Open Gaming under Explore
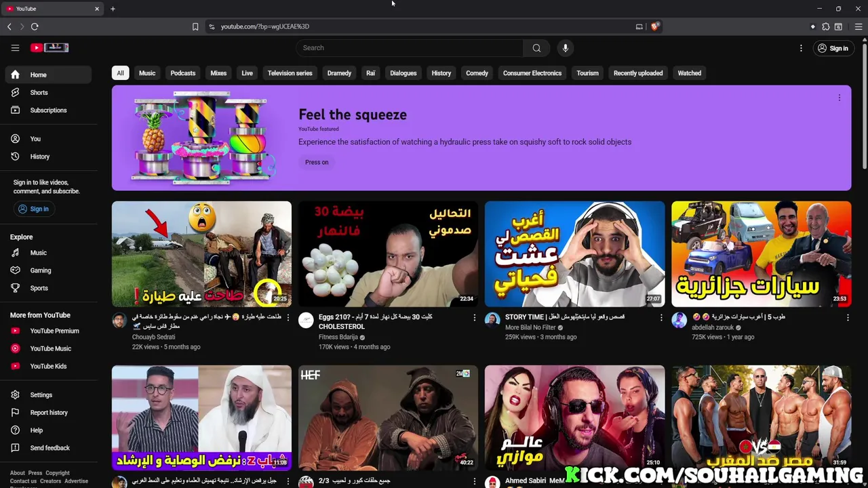This screenshot has height=488, width=868. pyautogui.click(x=48, y=270)
